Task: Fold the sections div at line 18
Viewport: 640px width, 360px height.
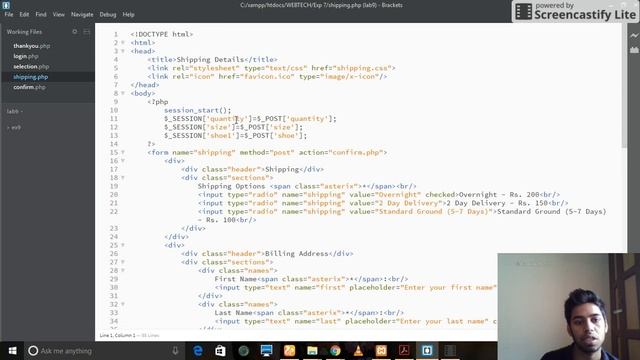Action: pos(123,178)
